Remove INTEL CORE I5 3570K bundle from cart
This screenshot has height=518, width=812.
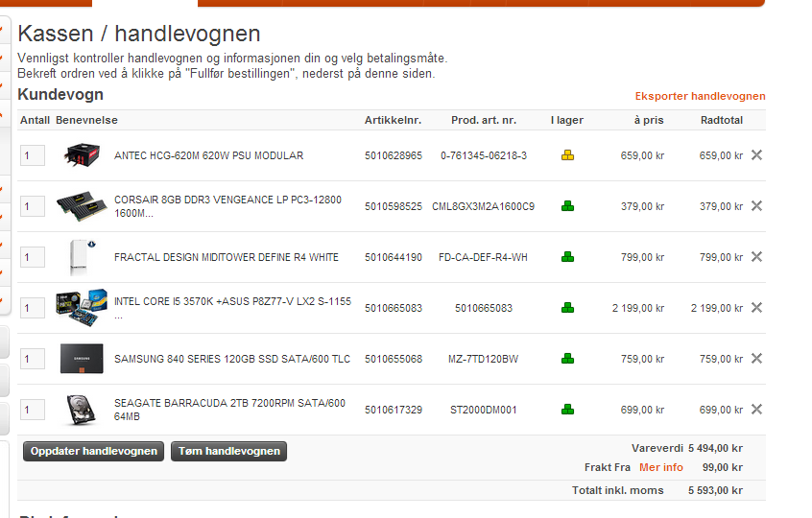756,307
